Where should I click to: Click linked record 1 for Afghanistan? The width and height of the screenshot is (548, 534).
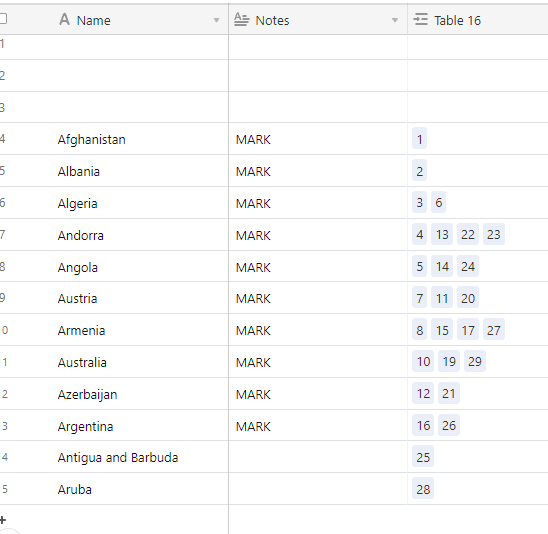coord(419,138)
